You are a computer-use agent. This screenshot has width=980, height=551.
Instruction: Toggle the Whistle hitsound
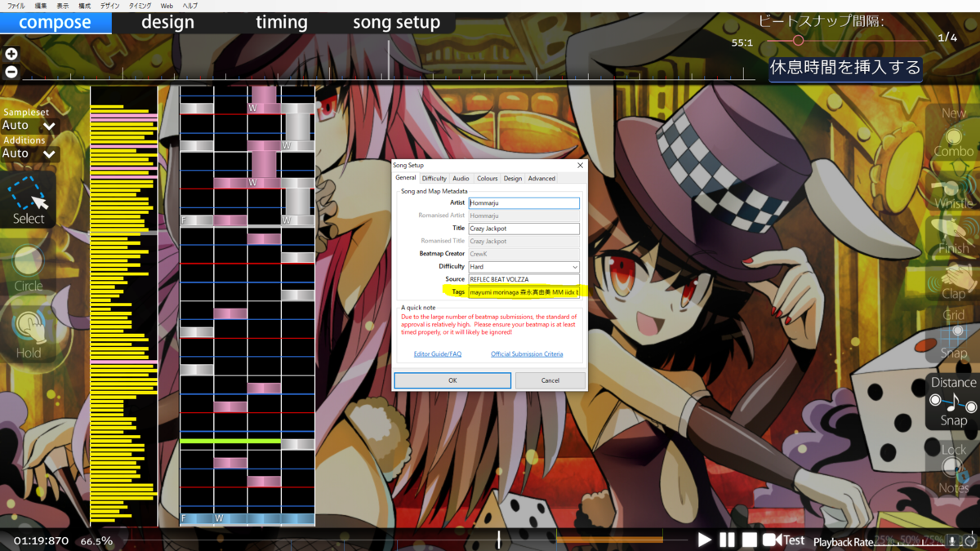tap(953, 189)
